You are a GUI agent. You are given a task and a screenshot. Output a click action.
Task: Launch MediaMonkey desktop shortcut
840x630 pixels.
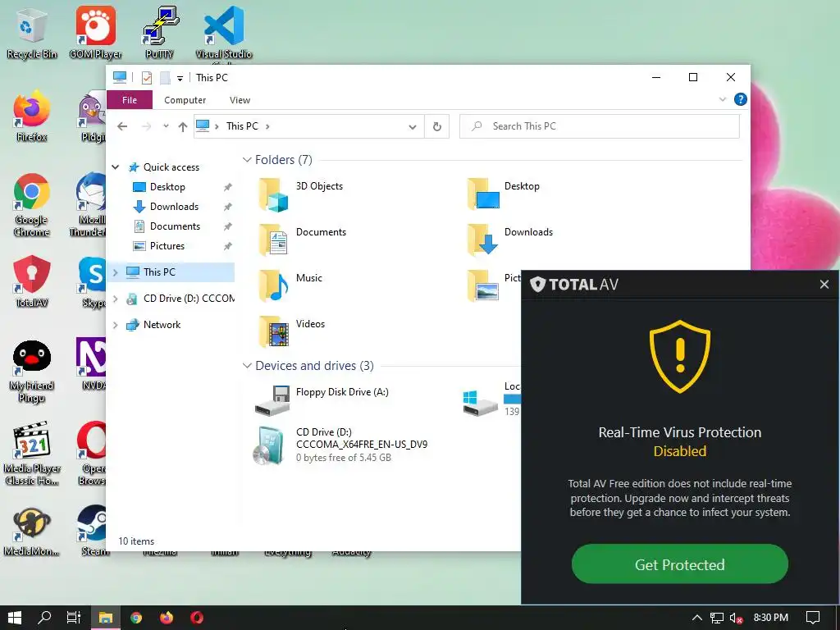pyautogui.click(x=32, y=531)
